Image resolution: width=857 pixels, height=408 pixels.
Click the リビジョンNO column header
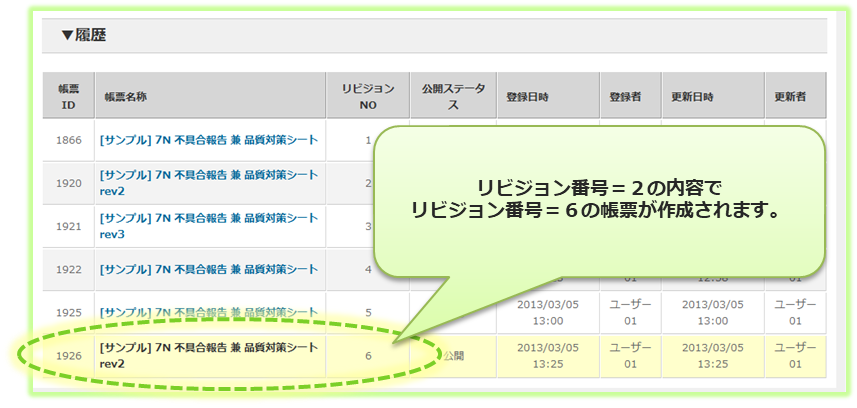tap(367, 97)
